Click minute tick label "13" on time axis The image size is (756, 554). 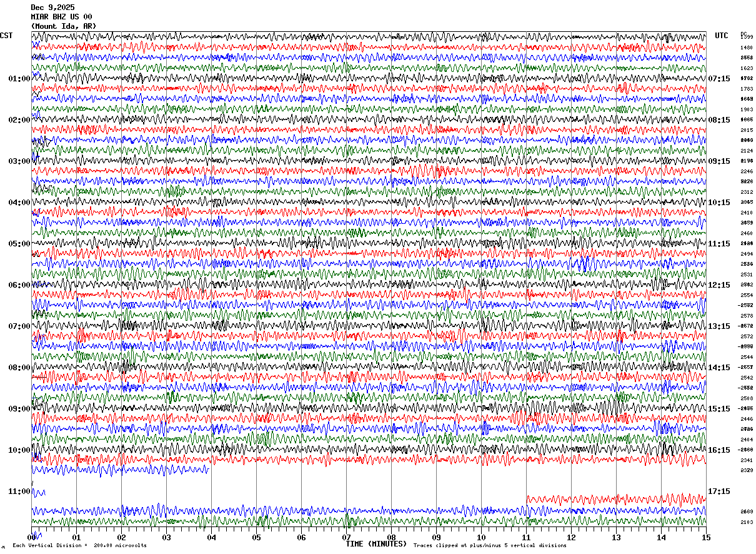[x=616, y=537]
